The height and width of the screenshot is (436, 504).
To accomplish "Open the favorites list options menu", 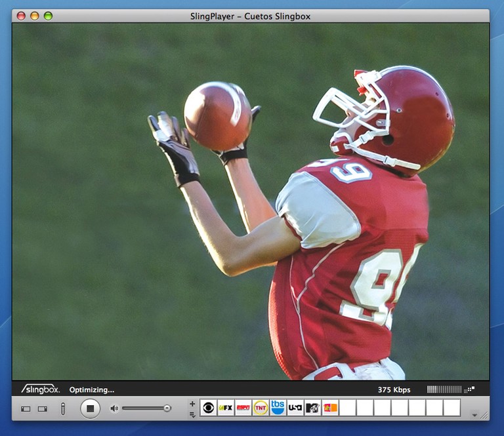I will [x=192, y=414].
